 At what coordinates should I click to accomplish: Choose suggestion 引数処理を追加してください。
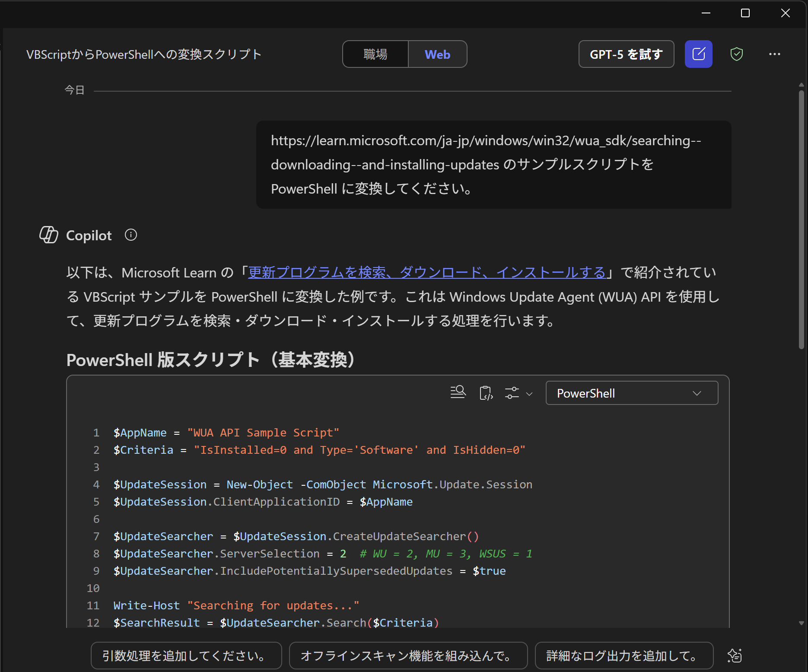point(186,656)
